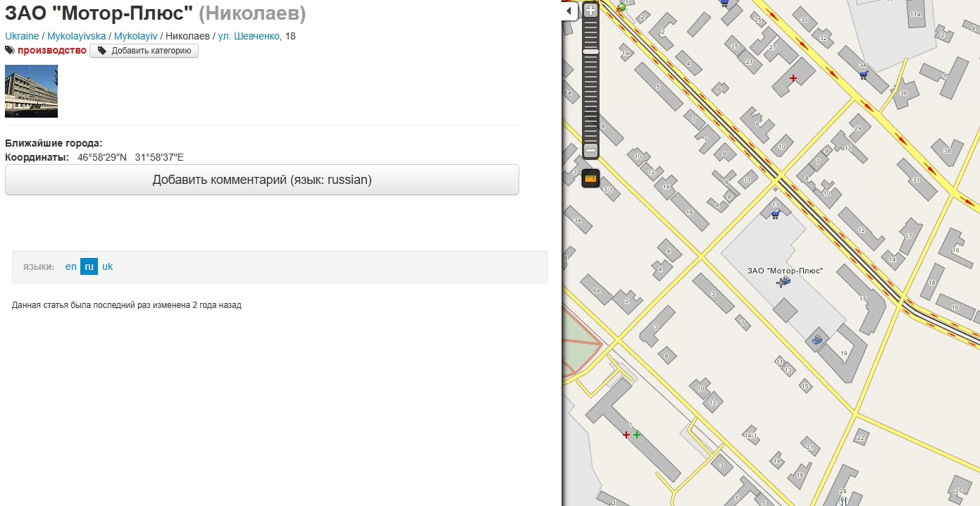Zoom out the map with the minus button

tap(590, 150)
